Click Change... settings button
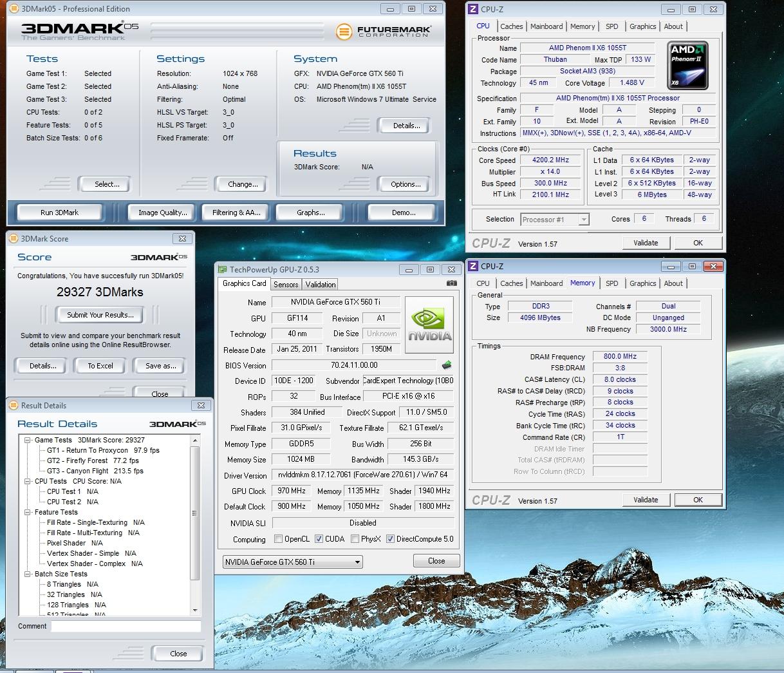The width and height of the screenshot is (784, 673). (243, 184)
